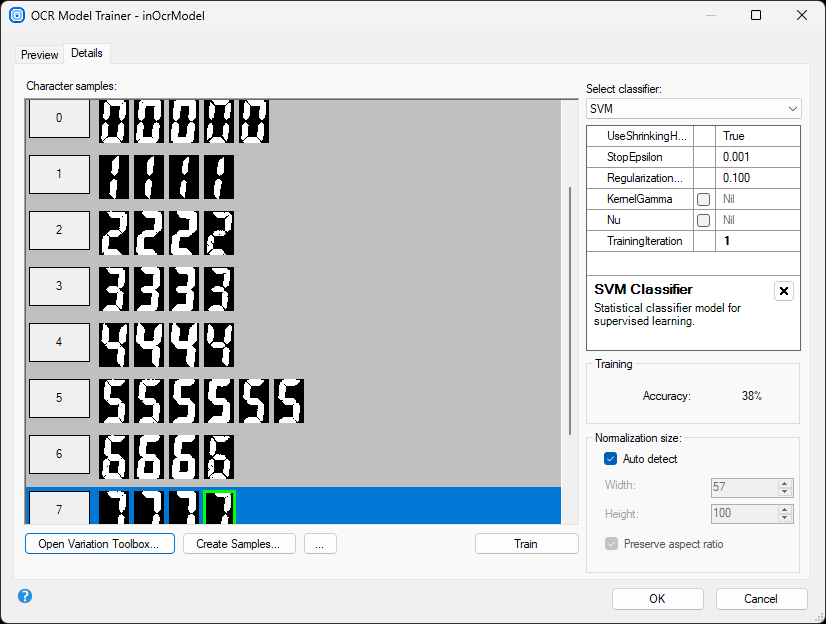Close the SVM Classifier description box

coord(784,291)
